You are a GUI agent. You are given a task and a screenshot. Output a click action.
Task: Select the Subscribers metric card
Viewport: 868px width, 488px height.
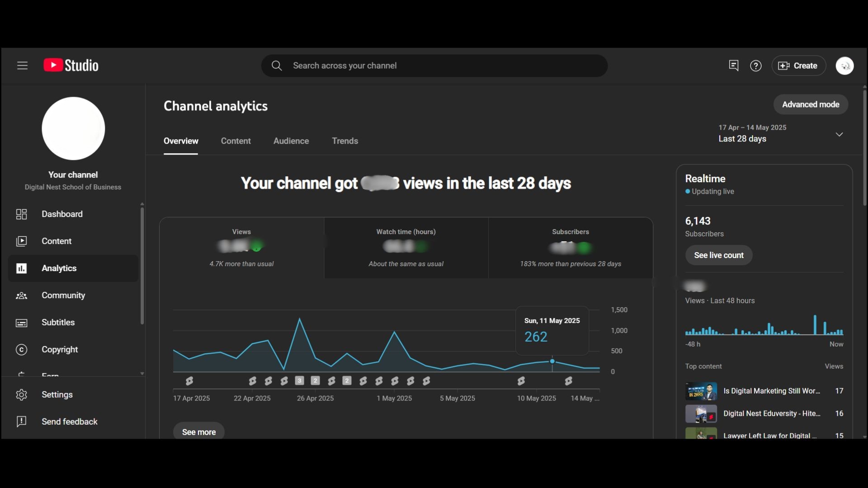[x=570, y=248]
